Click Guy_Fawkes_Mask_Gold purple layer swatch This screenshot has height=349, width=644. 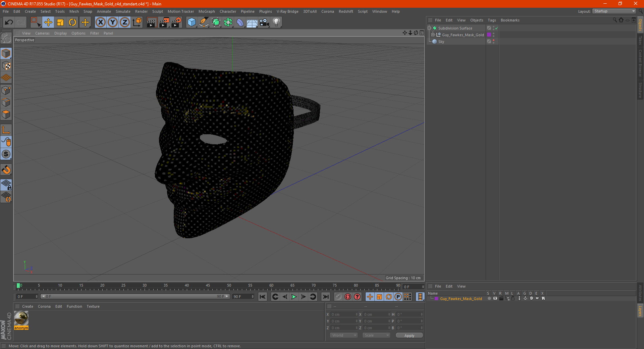pyautogui.click(x=489, y=35)
